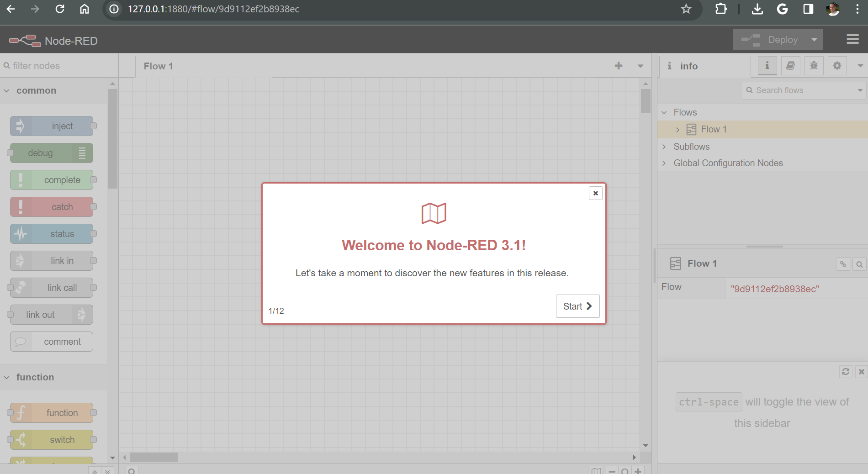Select the switch node in palette
868x474 pixels.
coord(52,440)
